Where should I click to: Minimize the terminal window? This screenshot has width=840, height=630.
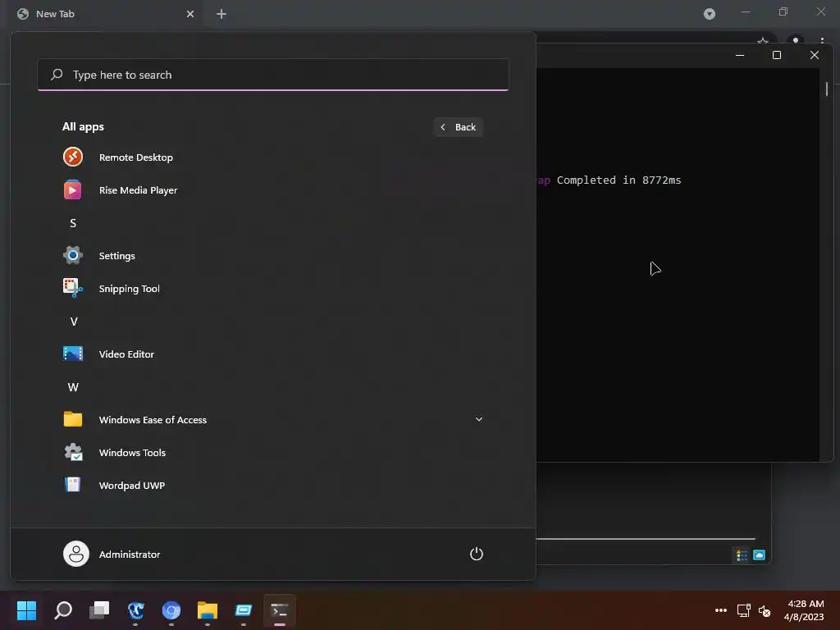[x=740, y=55]
